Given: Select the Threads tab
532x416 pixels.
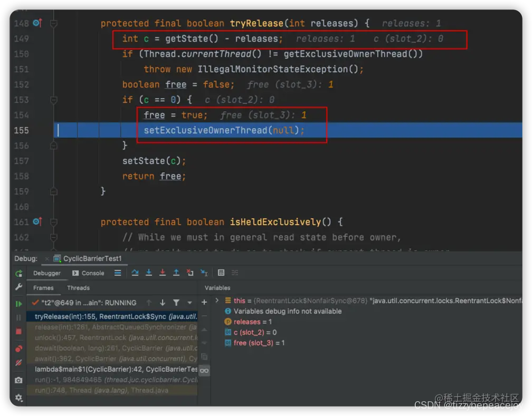Looking at the screenshot, I should tap(78, 288).
